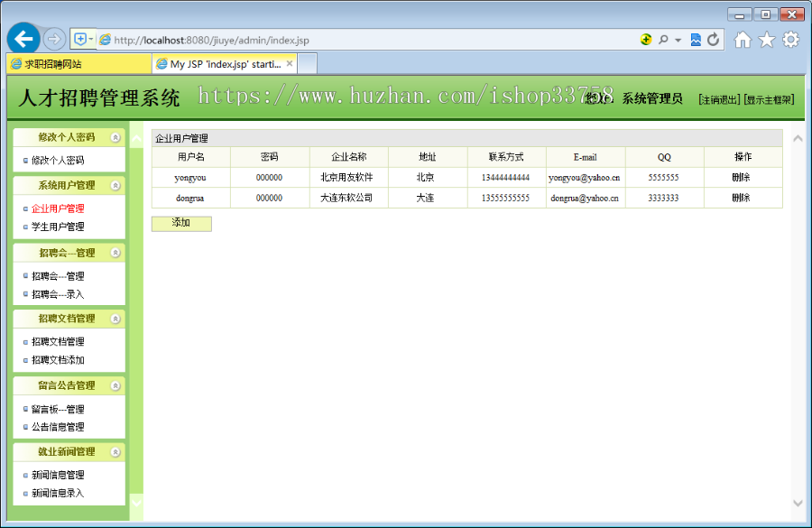Toggle collapse of 就业新闻管理 section
812x528 pixels.
click(115, 451)
